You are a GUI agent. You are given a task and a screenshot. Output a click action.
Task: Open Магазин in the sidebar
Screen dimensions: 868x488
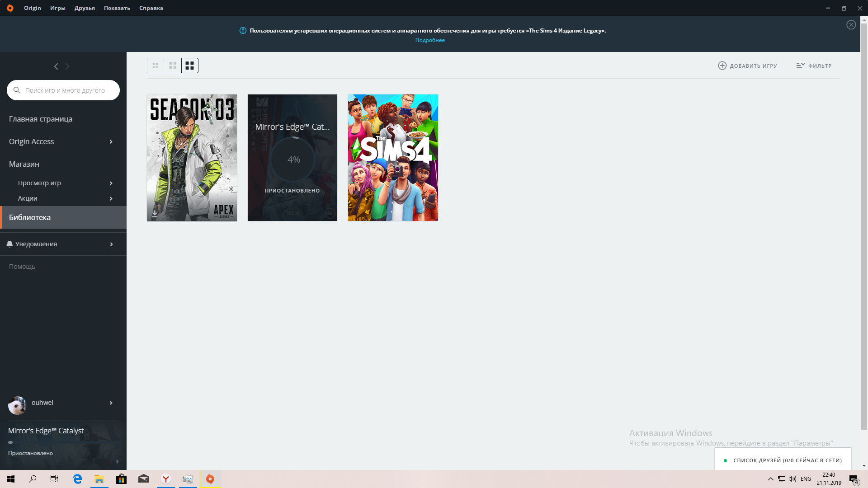tap(24, 164)
